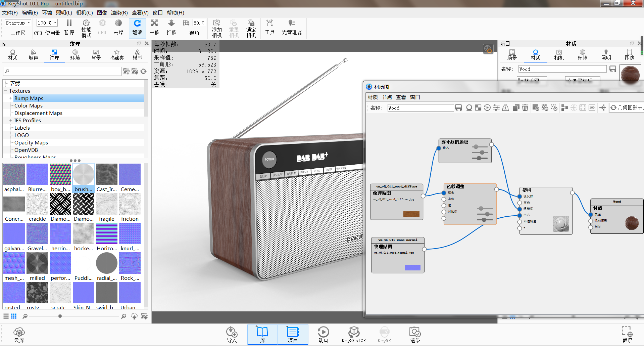This screenshot has width=644, height=346.
Task: Open the project 照明 tab
Action: point(606,55)
